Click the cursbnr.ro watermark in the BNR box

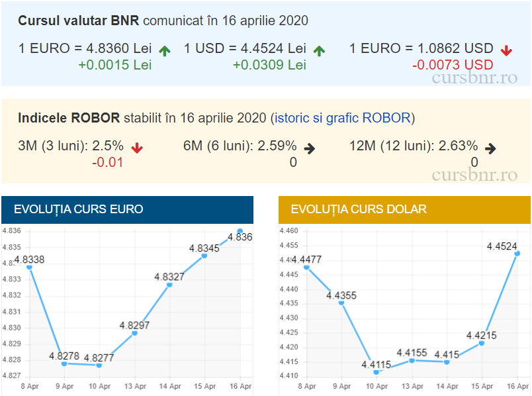click(x=474, y=77)
